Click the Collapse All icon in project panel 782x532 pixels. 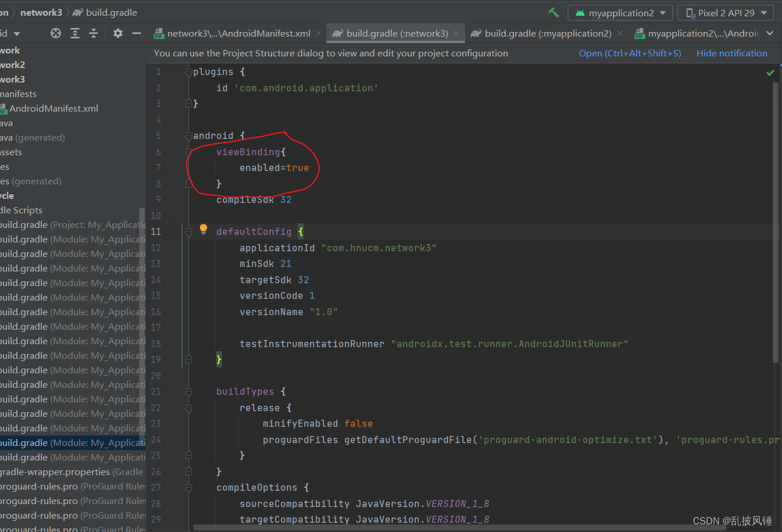[x=94, y=33]
